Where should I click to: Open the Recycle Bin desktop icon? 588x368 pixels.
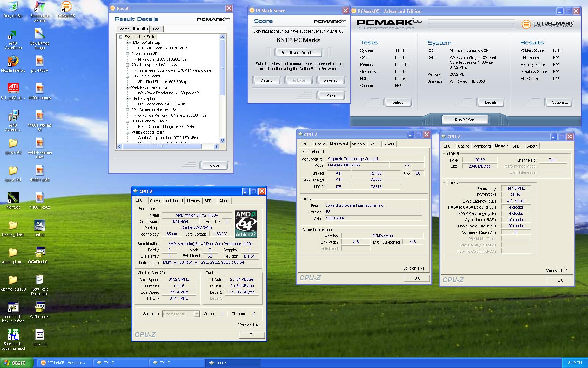(x=13, y=9)
